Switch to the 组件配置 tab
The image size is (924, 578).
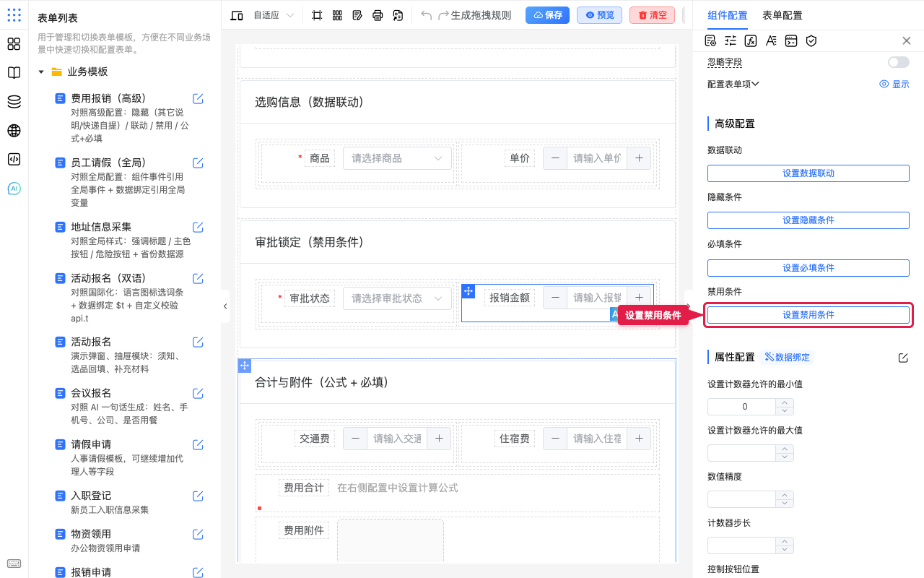[728, 15]
